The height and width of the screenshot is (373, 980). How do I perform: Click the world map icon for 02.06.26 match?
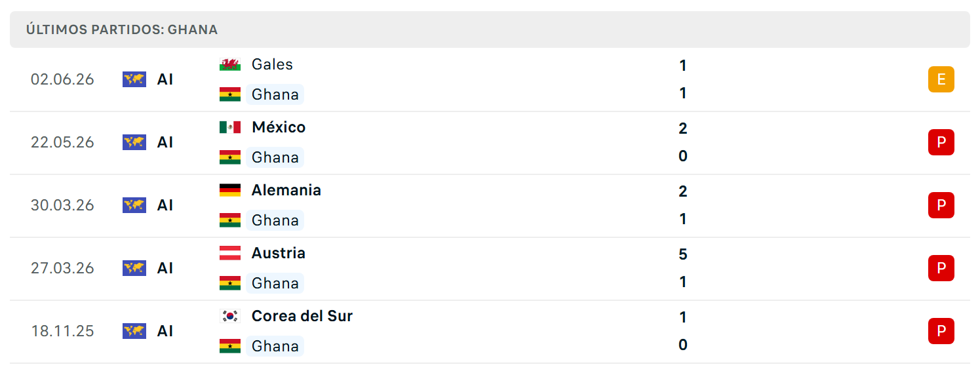click(x=134, y=79)
